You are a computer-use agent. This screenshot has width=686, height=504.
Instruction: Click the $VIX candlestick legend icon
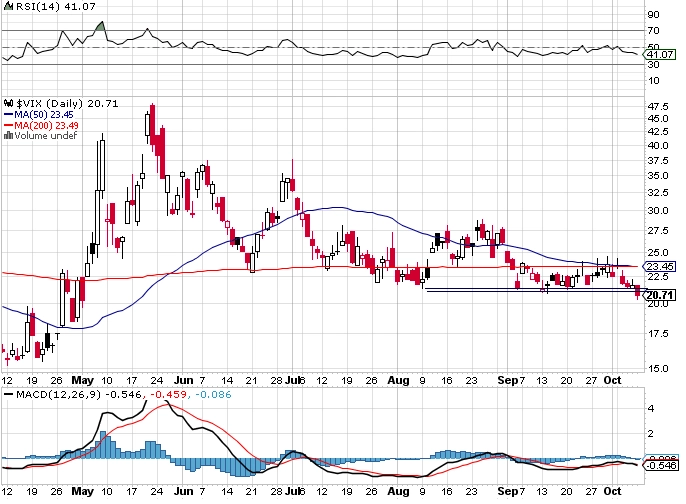coord(7,103)
